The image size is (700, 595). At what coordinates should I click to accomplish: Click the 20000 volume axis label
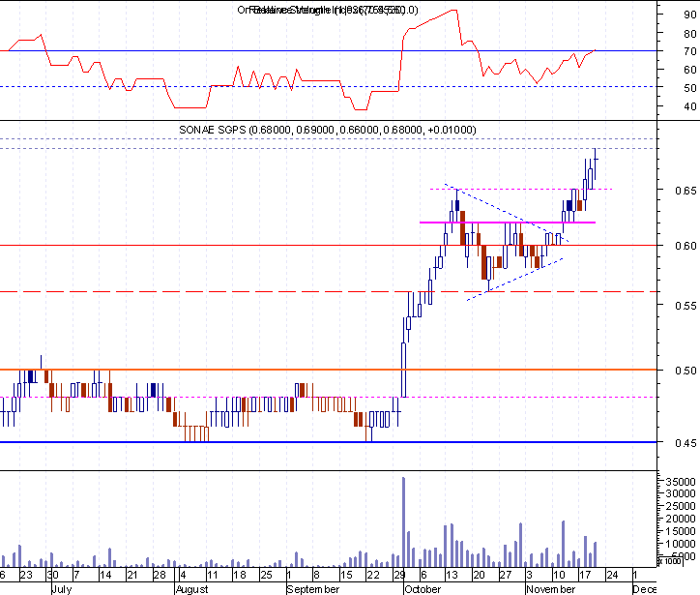point(681,519)
